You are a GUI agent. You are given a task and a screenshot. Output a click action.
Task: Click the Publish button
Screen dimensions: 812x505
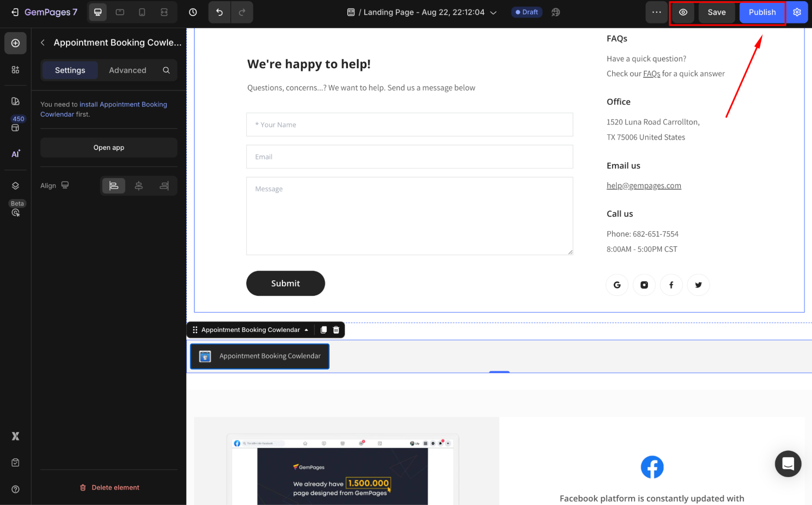(x=762, y=12)
